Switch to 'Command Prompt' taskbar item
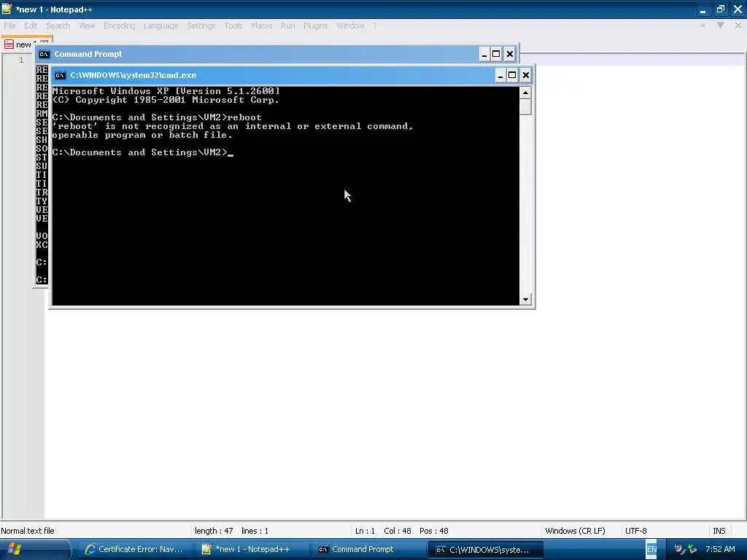This screenshot has width=747, height=560. (368, 550)
